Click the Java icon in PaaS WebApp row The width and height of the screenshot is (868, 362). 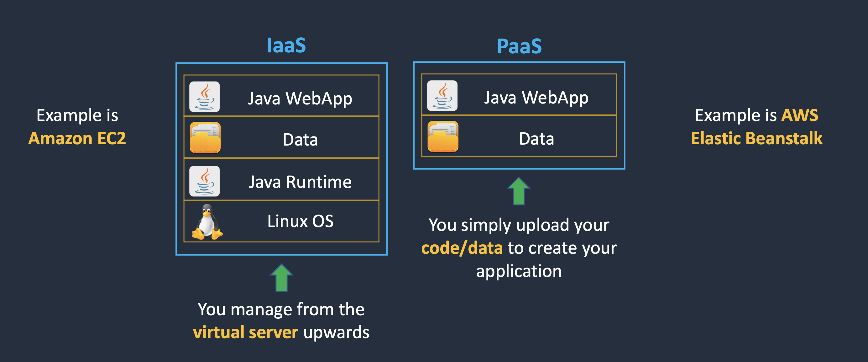[x=442, y=96]
